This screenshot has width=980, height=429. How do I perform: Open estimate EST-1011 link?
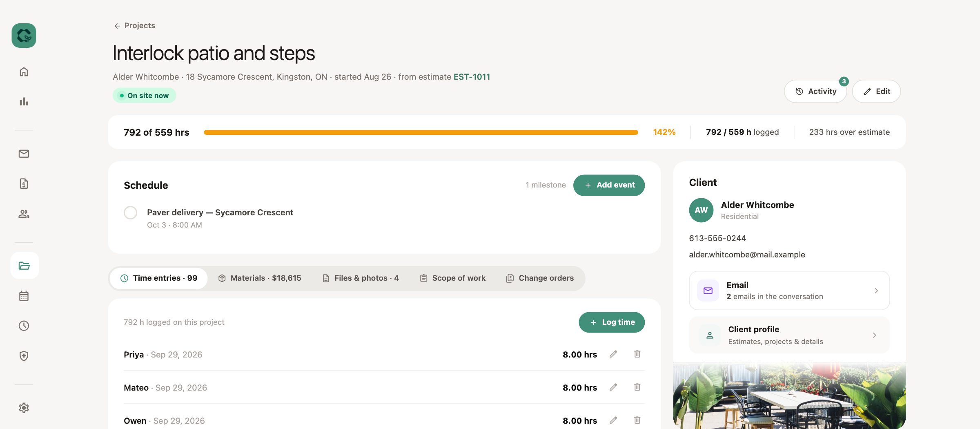tap(472, 77)
